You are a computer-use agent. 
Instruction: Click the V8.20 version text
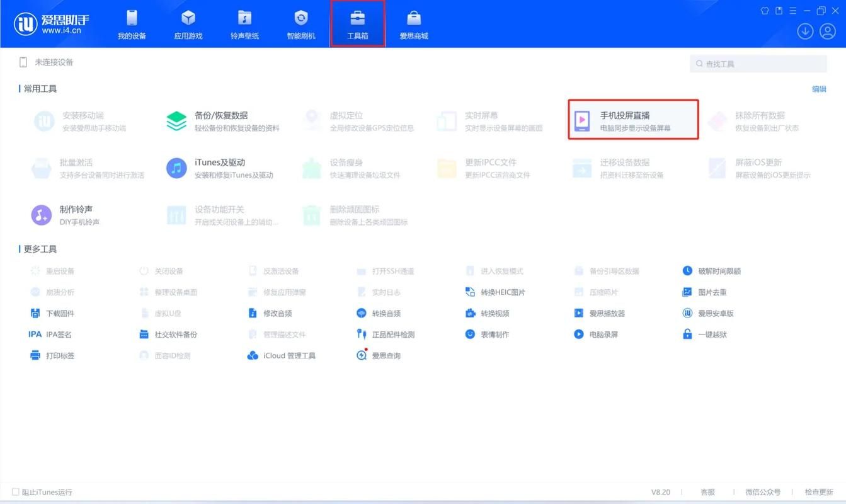(661, 492)
